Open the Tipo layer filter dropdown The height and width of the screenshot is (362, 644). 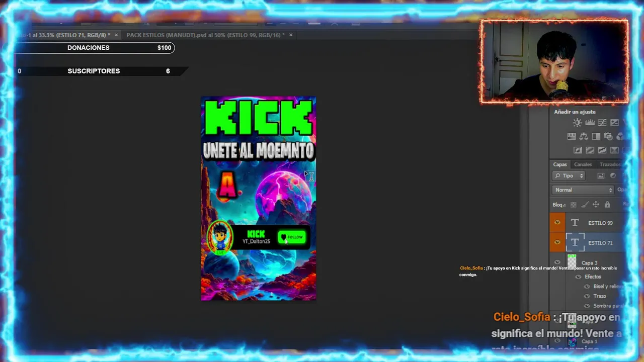pos(569,175)
